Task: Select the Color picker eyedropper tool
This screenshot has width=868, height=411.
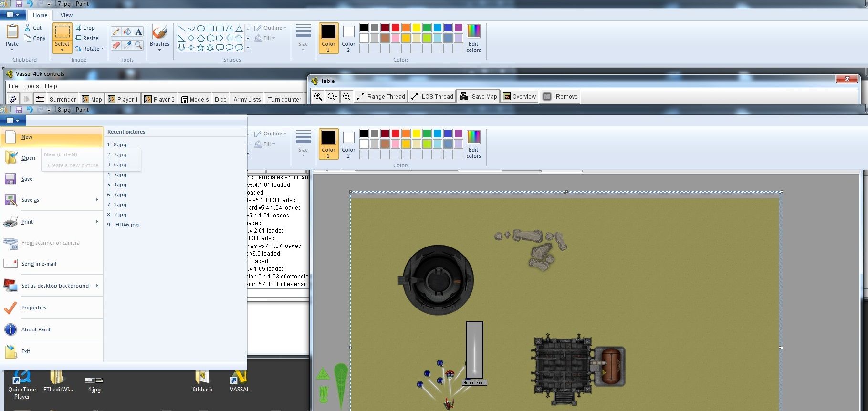Action: click(x=127, y=45)
